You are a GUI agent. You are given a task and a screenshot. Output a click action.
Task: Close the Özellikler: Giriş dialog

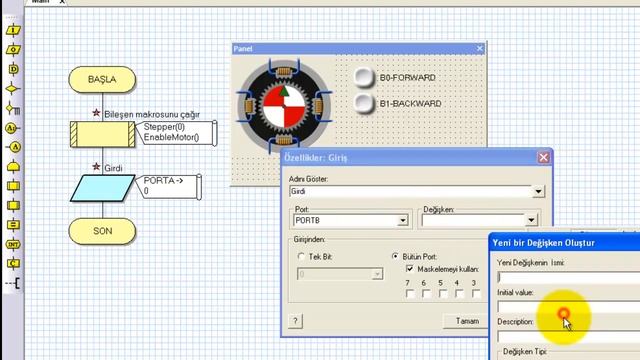tap(543, 158)
